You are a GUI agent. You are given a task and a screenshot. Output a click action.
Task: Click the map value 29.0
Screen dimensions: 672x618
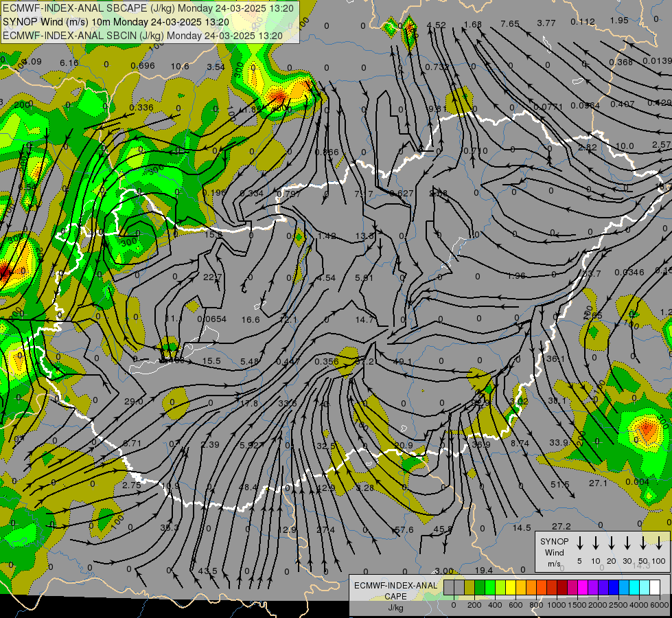pyautogui.click(x=134, y=402)
